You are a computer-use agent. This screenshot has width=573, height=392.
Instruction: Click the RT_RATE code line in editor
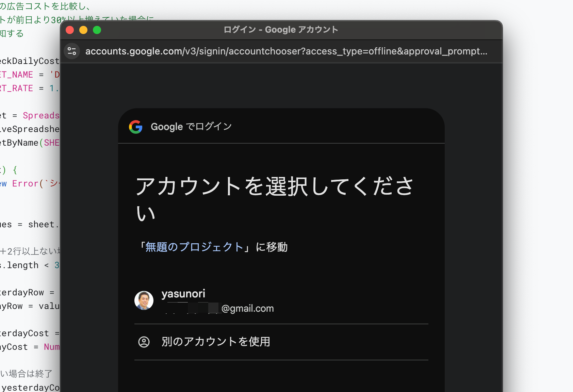click(29, 88)
